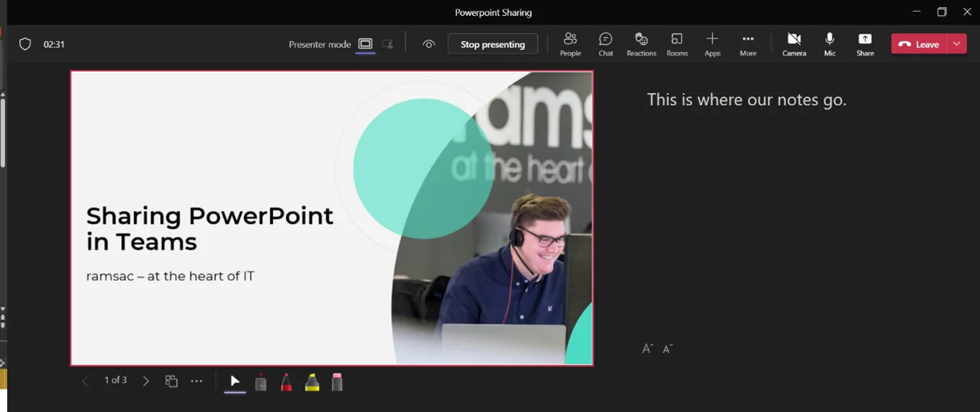Click the 'Powerpoint Sharing' window title
Screen dimensions: 980x412
[x=493, y=12]
